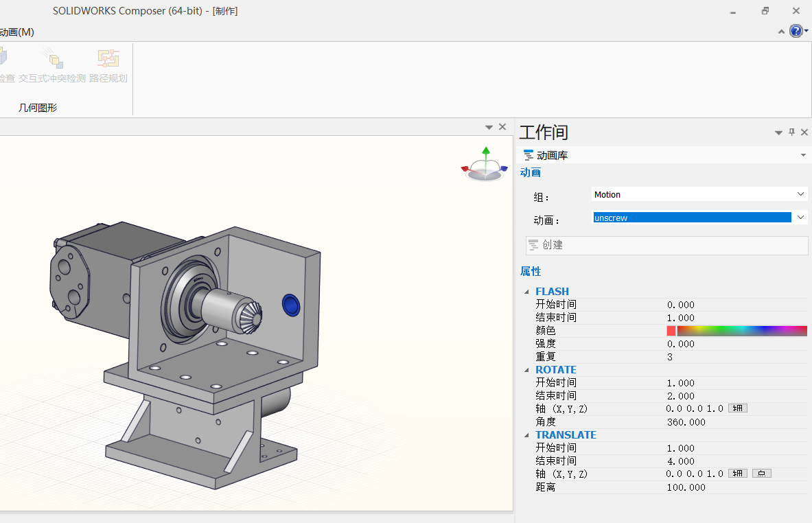Screen dimensions: 812x523
Task: Click the FLASH 颜色 color gradient swatch
Action: coord(741,330)
